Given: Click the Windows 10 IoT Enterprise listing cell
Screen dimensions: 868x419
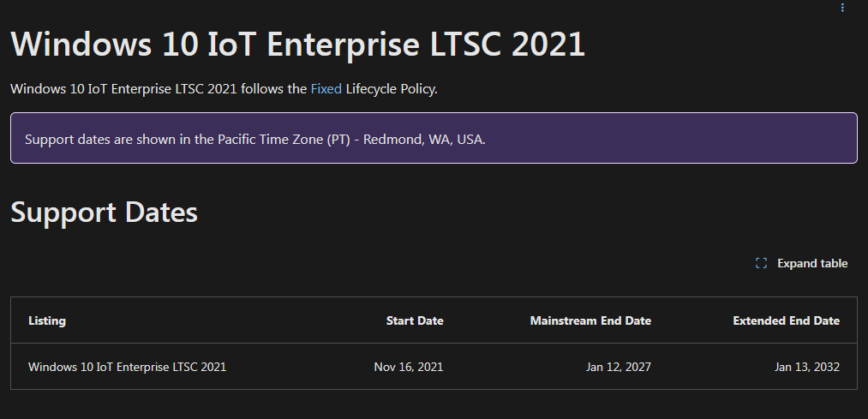Looking at the screenshot, I should coord(128,367).
